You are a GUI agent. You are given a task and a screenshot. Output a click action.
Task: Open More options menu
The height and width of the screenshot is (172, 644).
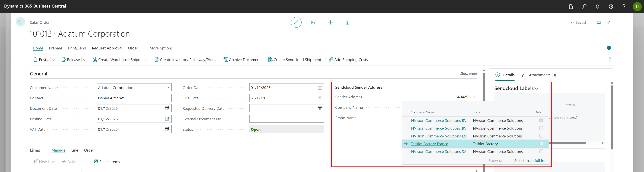click(x=161, y=48)
